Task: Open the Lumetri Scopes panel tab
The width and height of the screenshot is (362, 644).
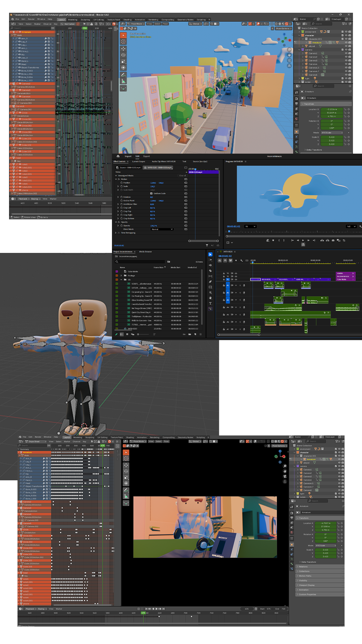Action: click(x=138, y=161)
